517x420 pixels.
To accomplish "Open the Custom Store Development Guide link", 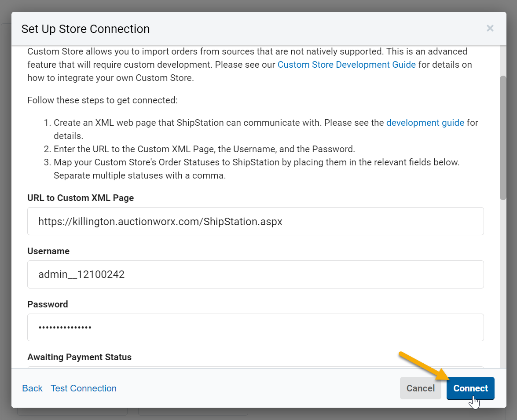I will click(346, 65).
